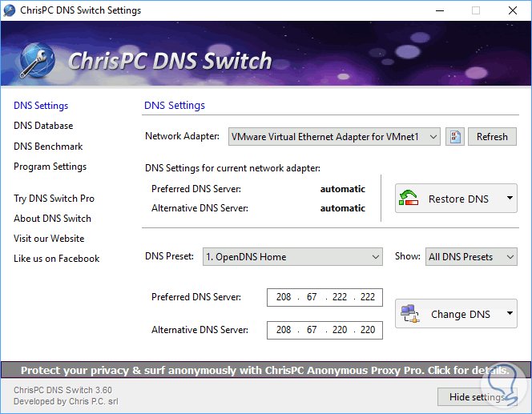Expand the DNS Preset combo box

coord(292,257)
